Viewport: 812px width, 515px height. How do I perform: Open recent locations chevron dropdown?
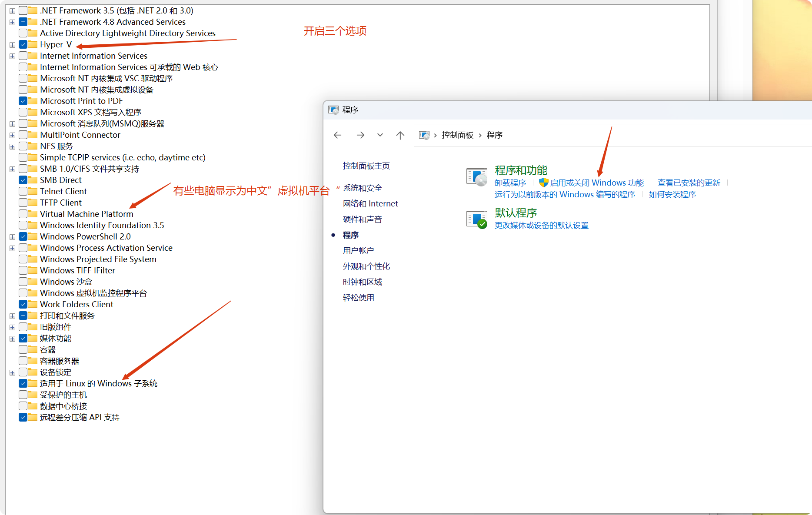coord(380,135)
